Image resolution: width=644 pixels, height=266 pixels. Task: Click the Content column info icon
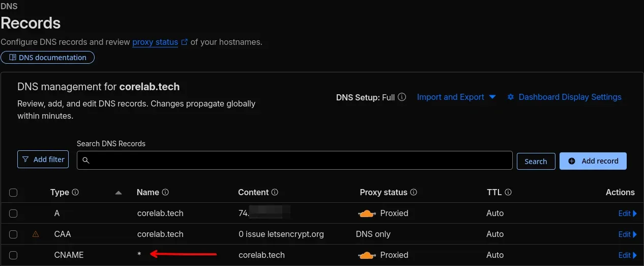pos(275,193)
